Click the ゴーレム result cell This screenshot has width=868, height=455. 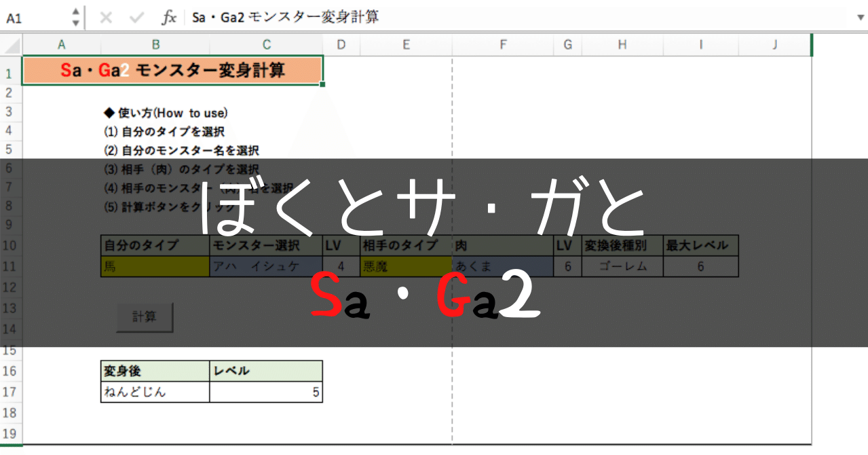[622, 267]
